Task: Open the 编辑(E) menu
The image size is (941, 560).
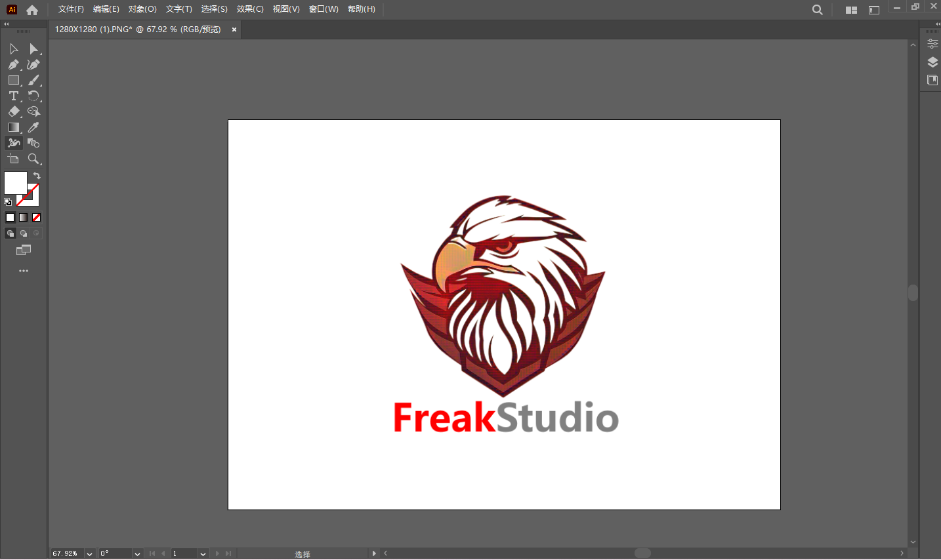Action: pyautogui.click(x=106, y=9)
